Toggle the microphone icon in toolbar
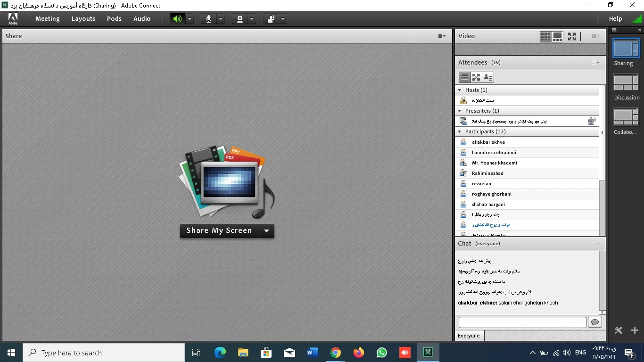Image resolution: width=644 pixels, height=362 pixels. (208, 19)
